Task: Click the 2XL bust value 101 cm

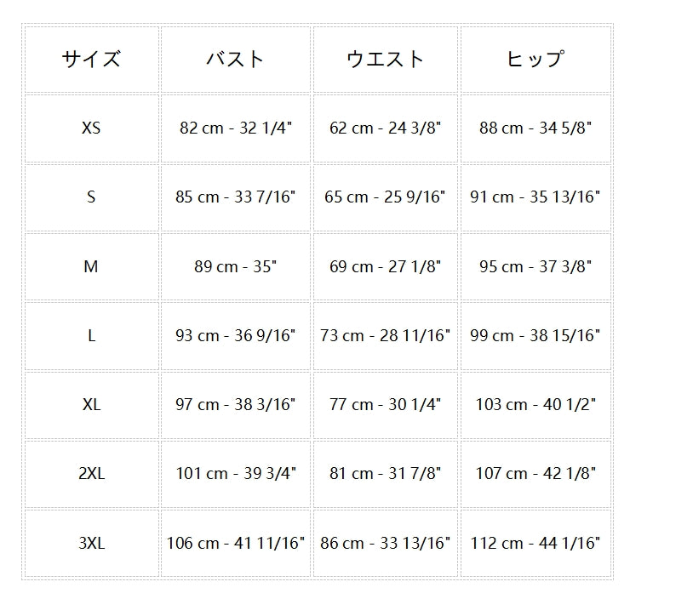Action: [235, 474]
